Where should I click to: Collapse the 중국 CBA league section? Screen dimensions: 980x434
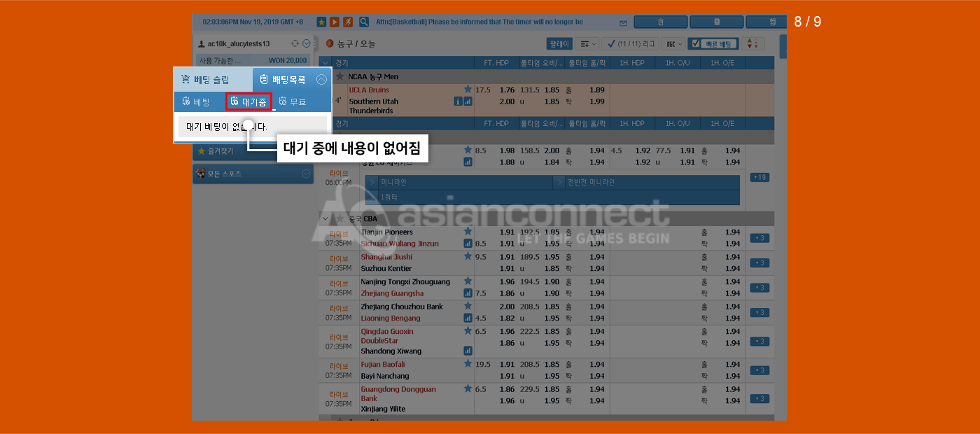click(x=325, y=218)
